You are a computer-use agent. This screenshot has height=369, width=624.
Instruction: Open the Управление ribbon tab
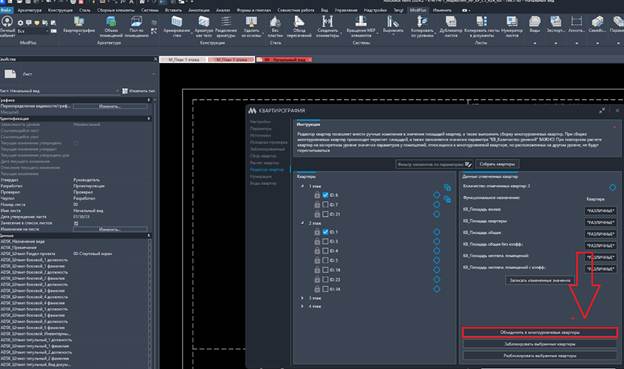point(346,10)
